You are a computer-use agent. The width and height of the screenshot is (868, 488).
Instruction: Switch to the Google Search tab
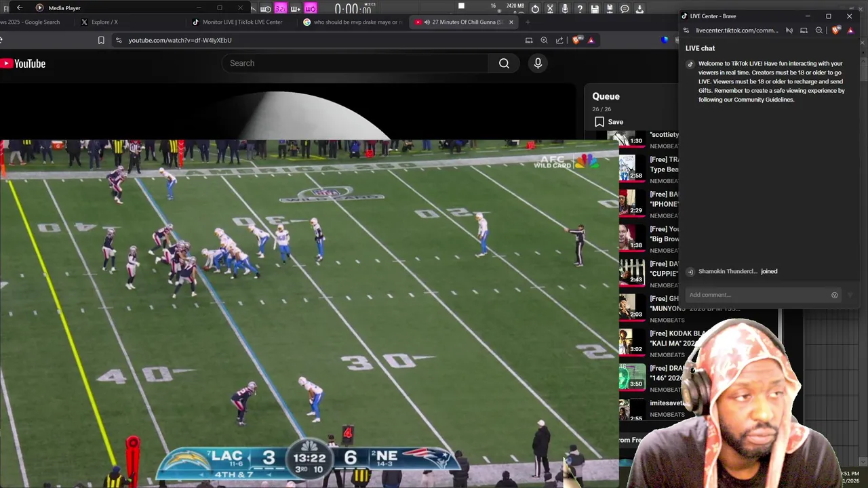click(34, 22)
